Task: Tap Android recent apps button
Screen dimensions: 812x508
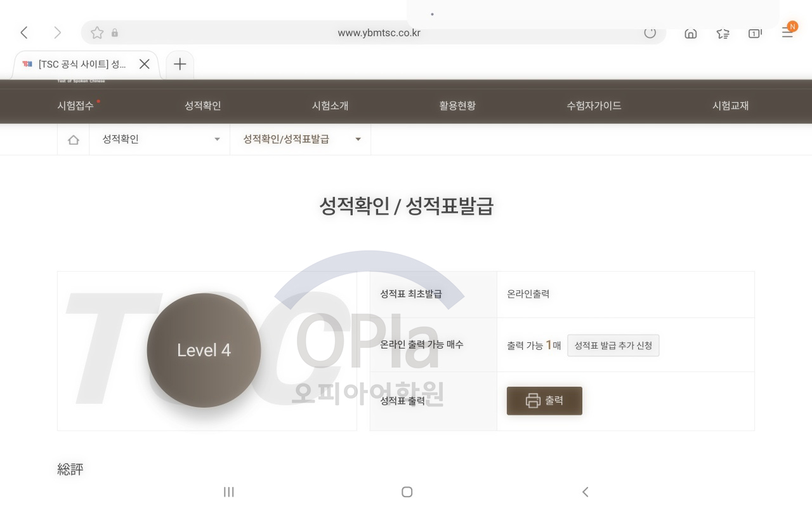Action: 229,492
